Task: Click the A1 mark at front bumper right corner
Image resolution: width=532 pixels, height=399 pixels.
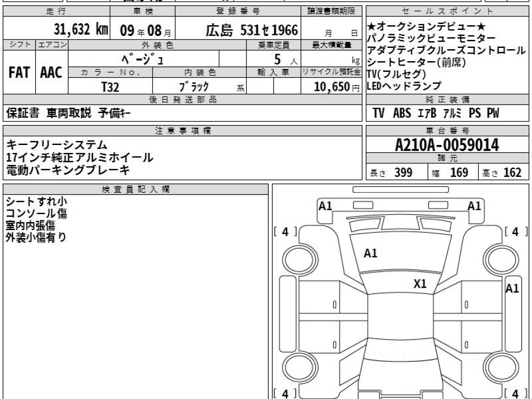Action: pos(474,206)
